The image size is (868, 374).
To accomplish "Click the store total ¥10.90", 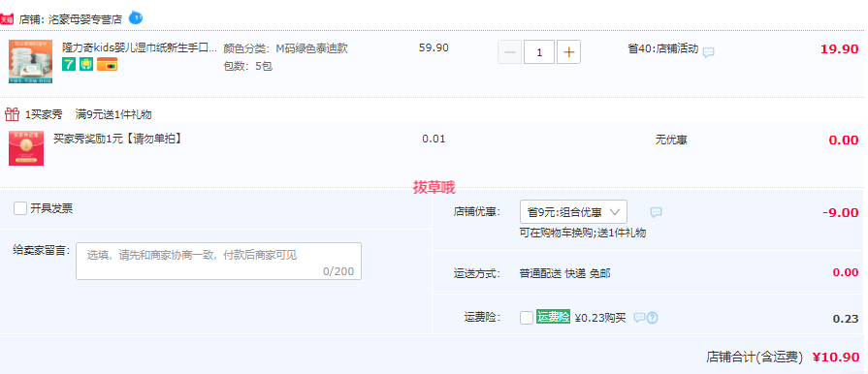I will [x=836, y=358].
